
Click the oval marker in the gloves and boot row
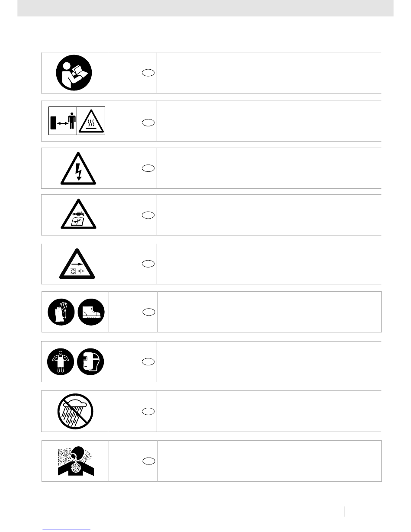tap(148, 311)
